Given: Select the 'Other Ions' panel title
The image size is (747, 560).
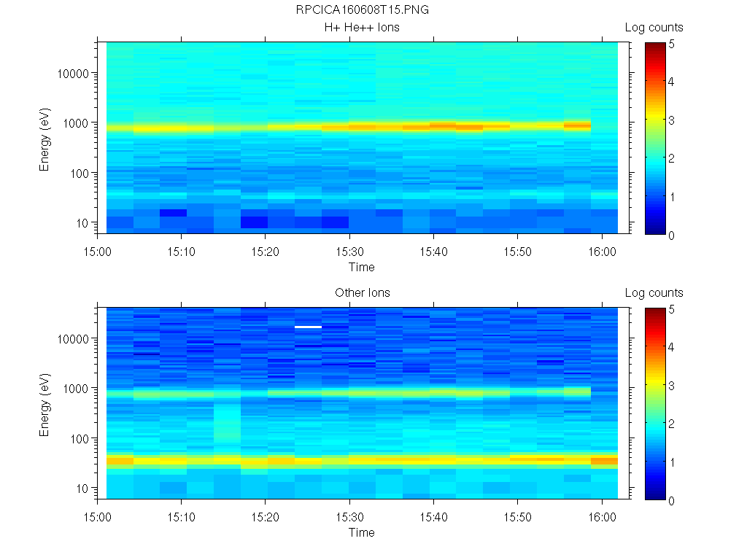Looking at the screenshot, I should click(x=362, y=292).
